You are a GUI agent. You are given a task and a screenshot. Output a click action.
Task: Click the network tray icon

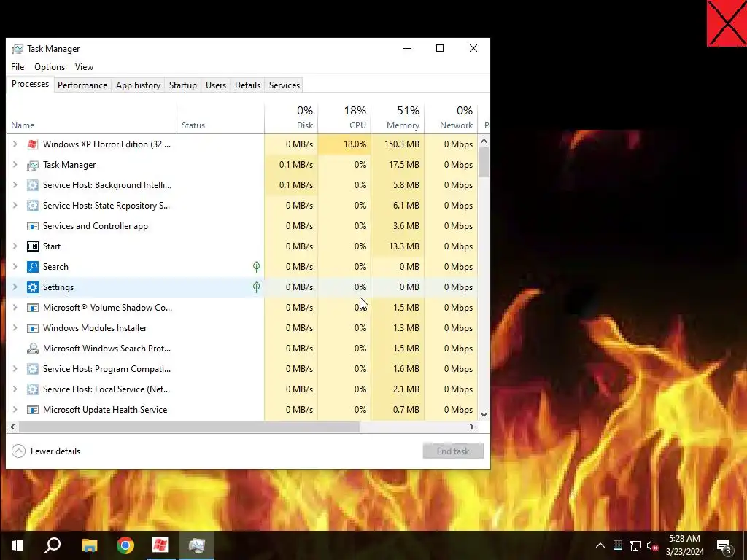(635, 546)
